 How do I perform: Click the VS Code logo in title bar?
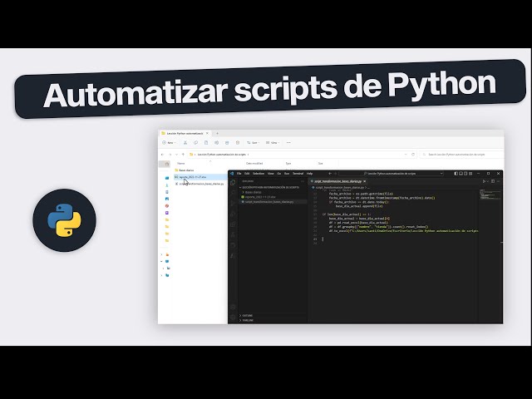(x=231, y=174)
